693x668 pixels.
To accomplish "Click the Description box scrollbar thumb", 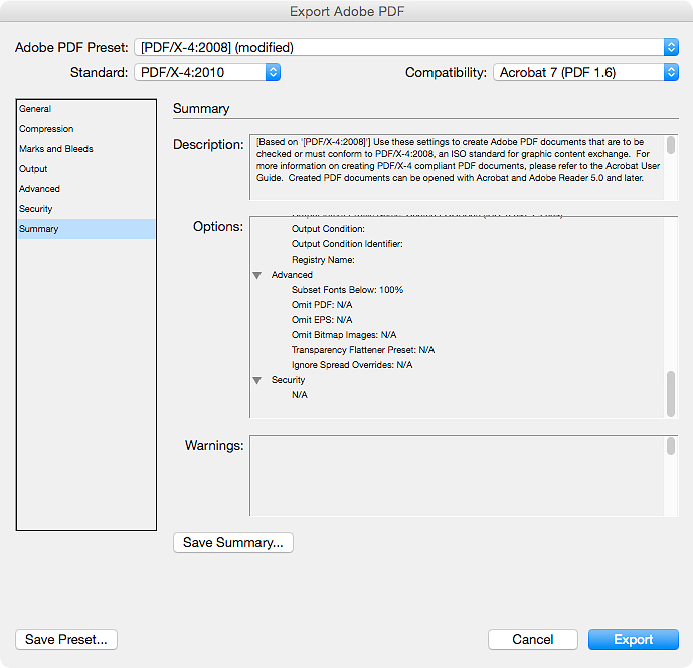I will pyautogui.click(x=671, y=145).
